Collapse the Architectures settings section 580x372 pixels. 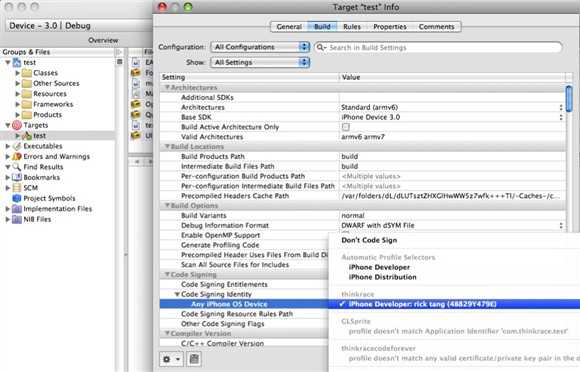(x=167, y=88)
